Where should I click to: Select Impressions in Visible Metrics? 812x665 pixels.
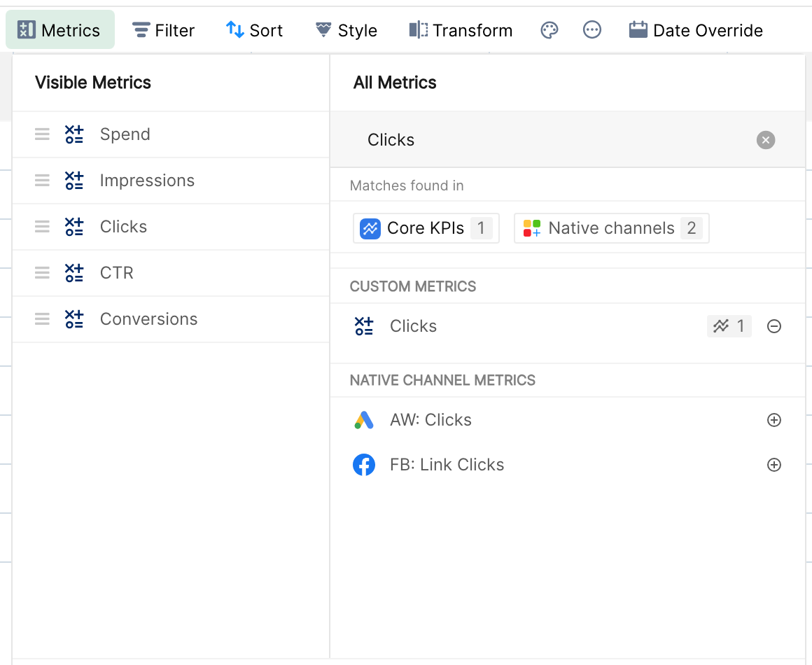click(x=171, y=180)
